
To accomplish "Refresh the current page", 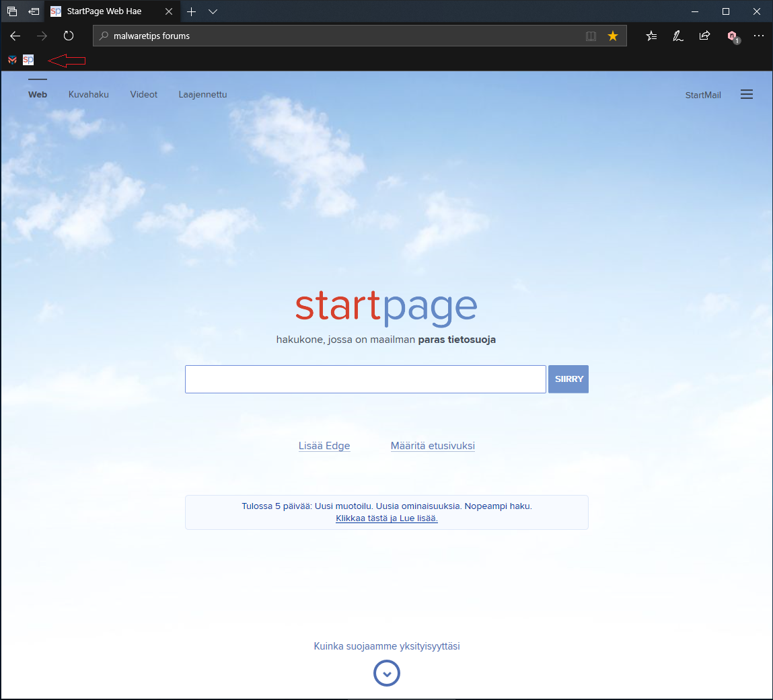I will 69,36.
